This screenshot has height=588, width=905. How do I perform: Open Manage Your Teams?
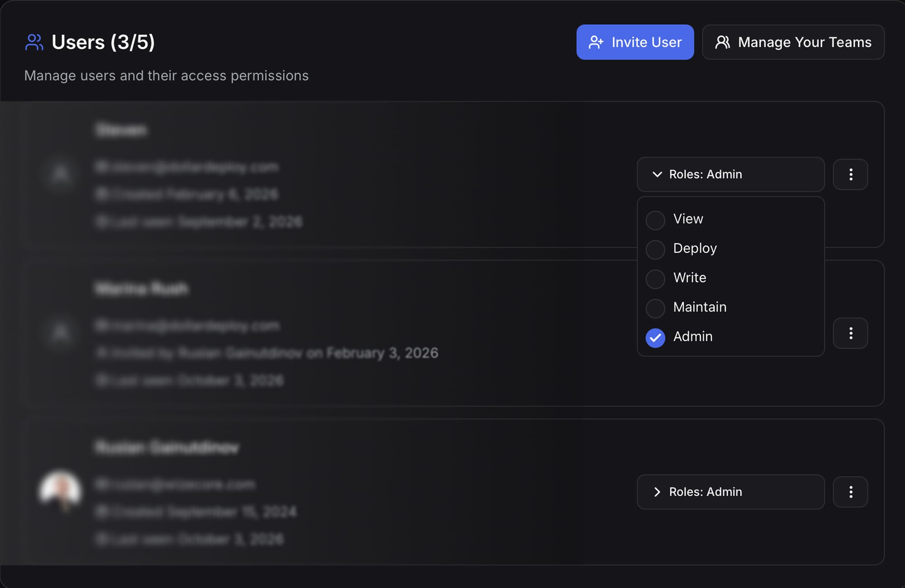pyautogui.click(x=793, y=42)
